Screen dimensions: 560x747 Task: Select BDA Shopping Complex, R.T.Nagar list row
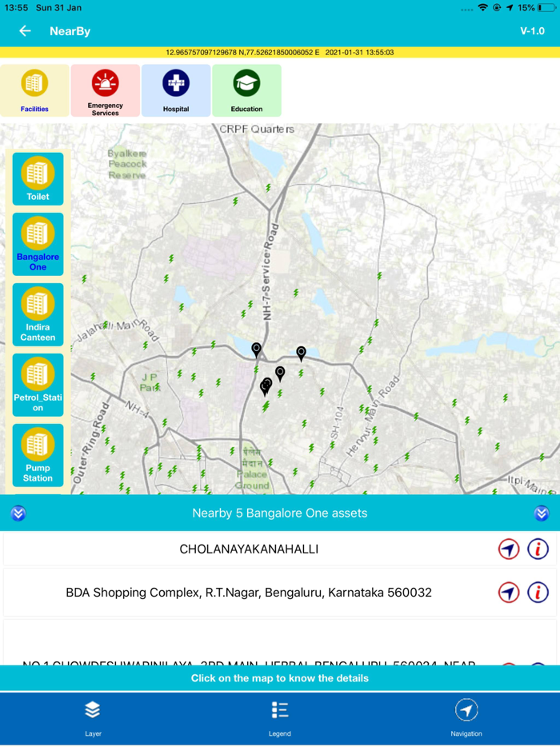(x=280, y=593)
